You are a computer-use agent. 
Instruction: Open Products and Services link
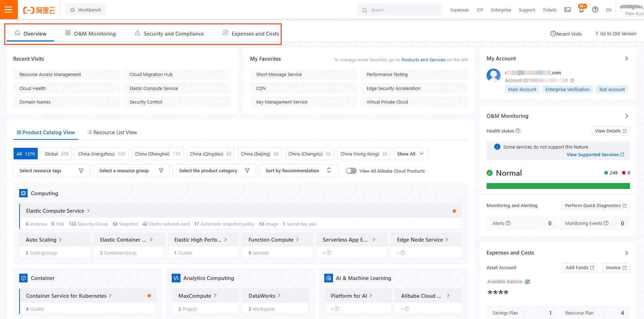[x=423, y=60]
